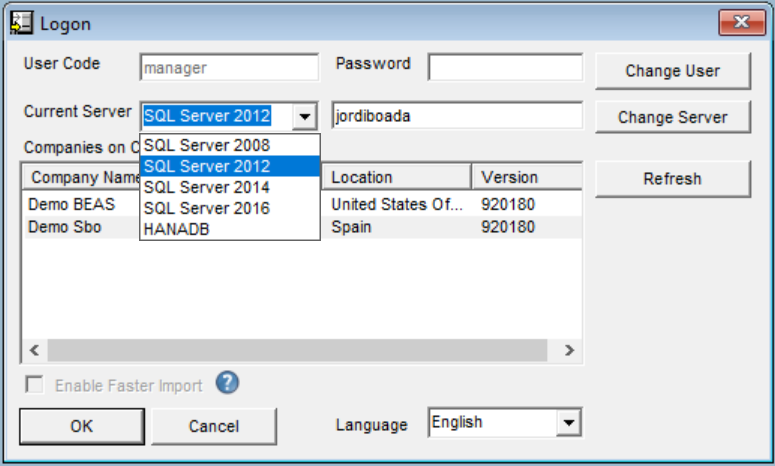
Task: Click the User Code field
Action: pyautogui.click(x=229, y=67)
